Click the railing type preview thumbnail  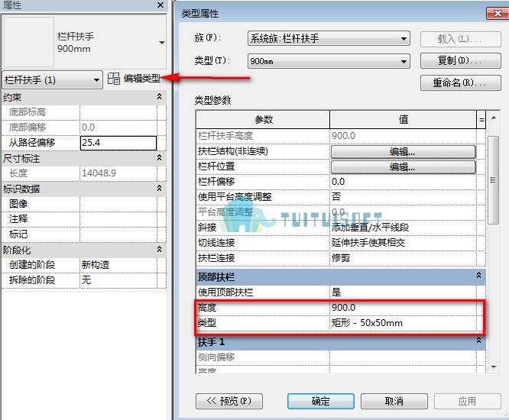[x=28, y=42]
